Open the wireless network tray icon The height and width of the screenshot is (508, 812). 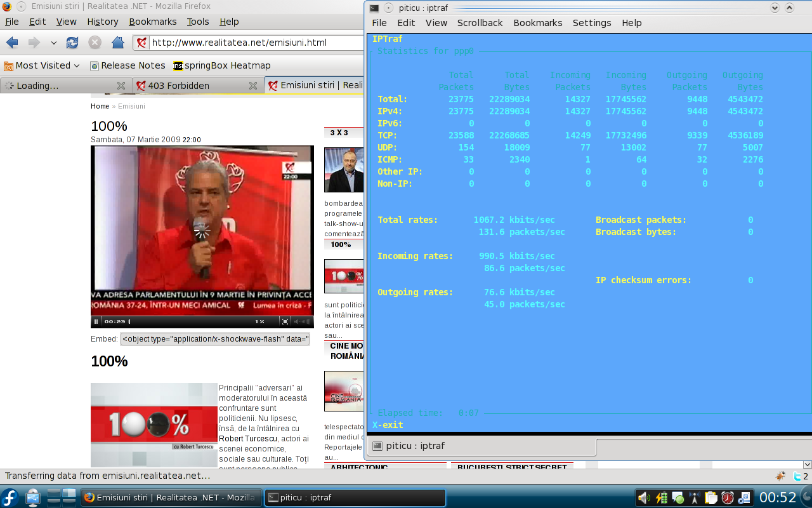[694, 498]
